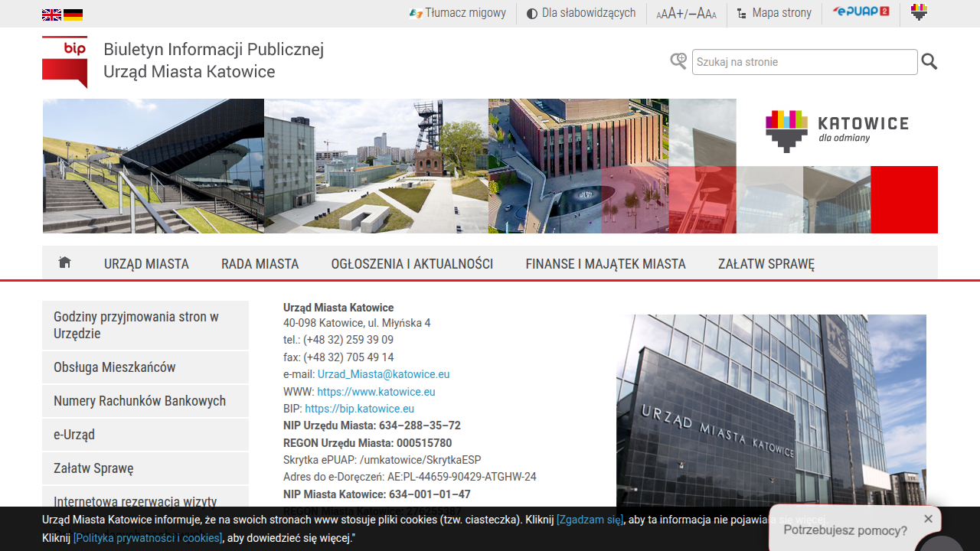This screenshot has height=551, width=980.
Task: Click the Potrzebujesz pomocy? help bubble
Action: tap(845, 530)
